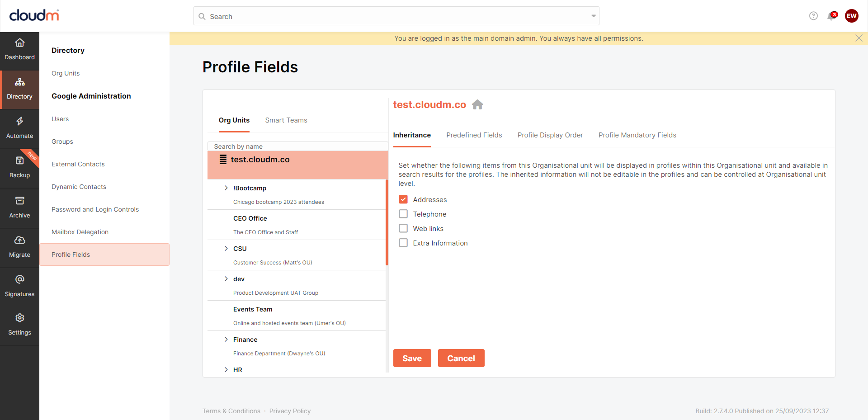Expand the HR org unit
This screenshot has height=420, width=868.
226,370
